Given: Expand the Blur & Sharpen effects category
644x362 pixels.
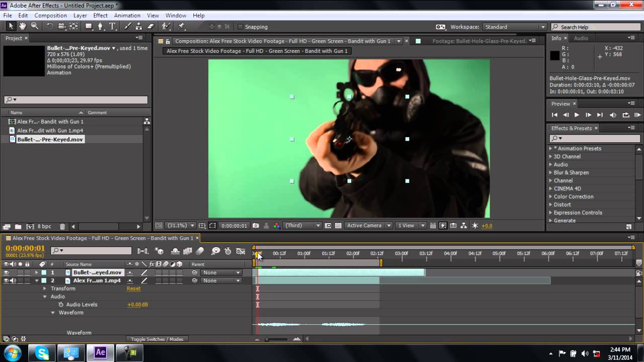Looking at the screenshot, I should (550, 172).
